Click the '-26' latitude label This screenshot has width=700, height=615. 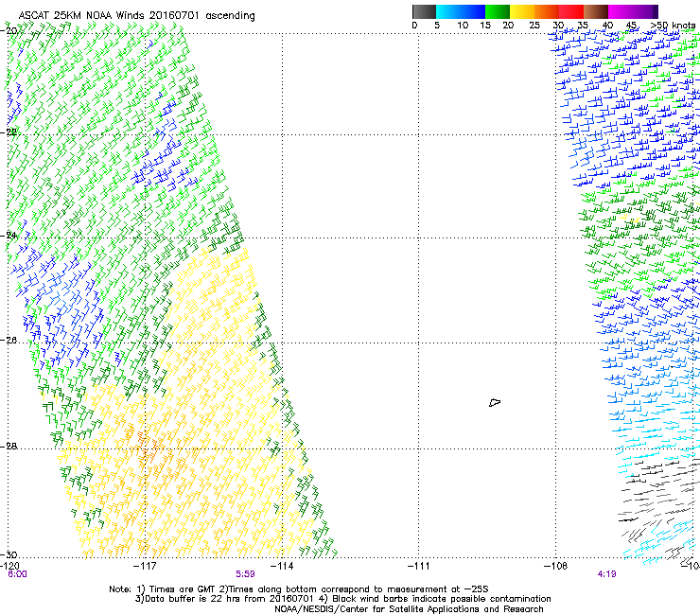(x=9, y=341)
